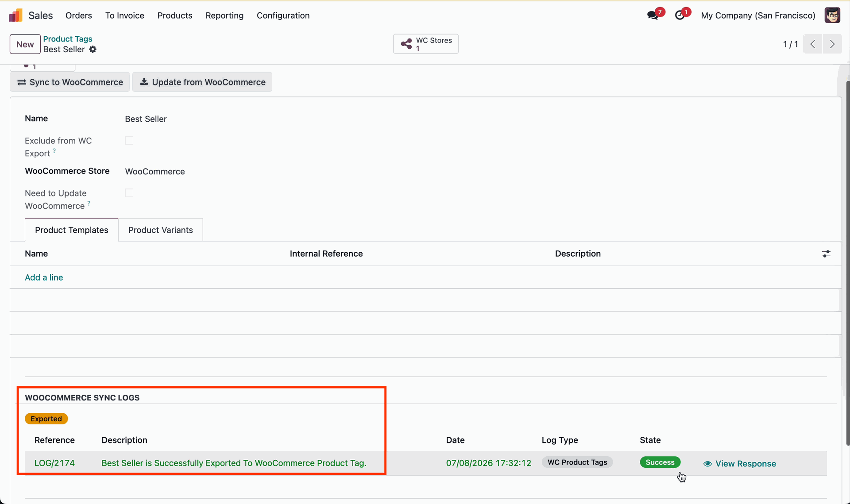Click the Successfully Exported log description text
This screenshot has height=504, width=850.
(234, 463)
